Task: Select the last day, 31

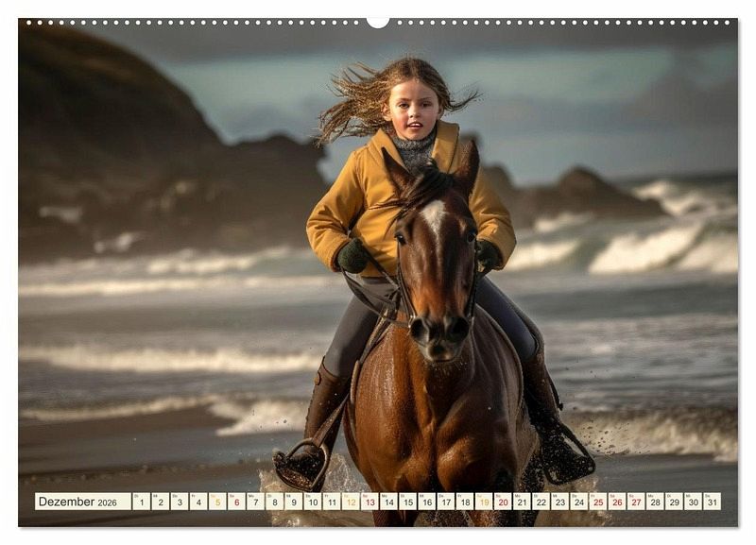Action: click(x=712, y=502)
